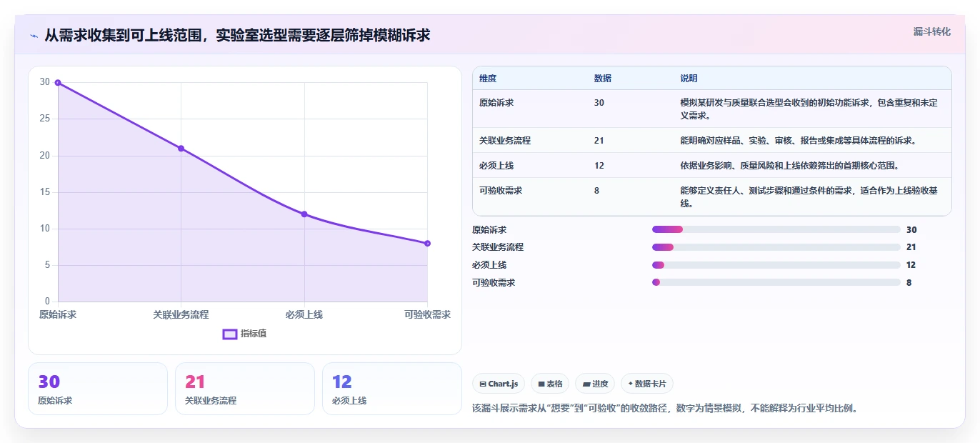The width and height of the screenshot is (980, 443).
Task: Click the progress list value 12
Action: click(911, 265)
